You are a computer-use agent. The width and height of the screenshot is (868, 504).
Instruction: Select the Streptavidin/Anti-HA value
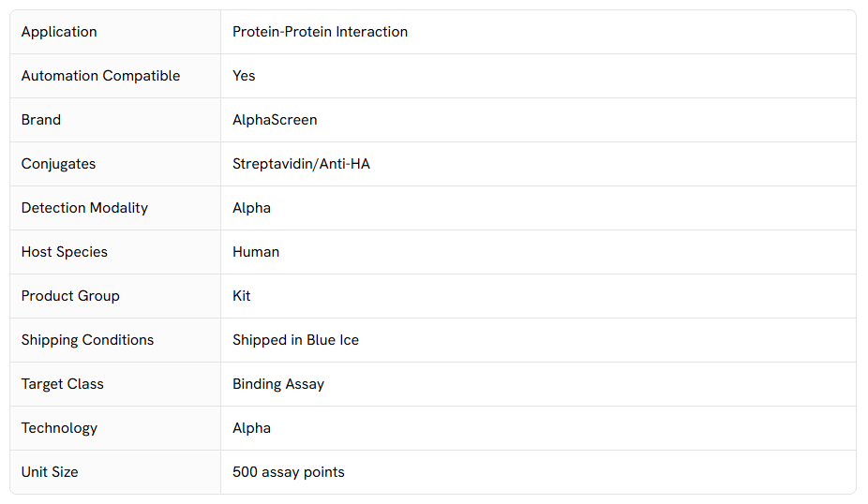tap(301, 164)
